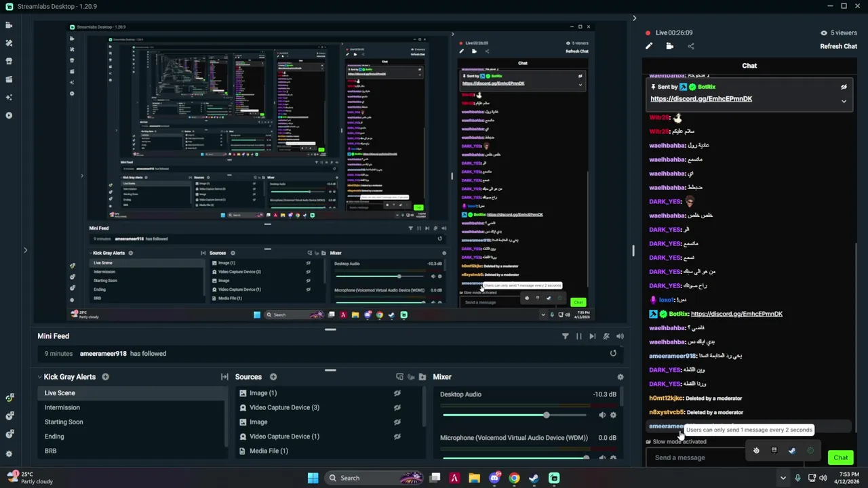Click the share stream icon
The image size is (868, 488).
690,46
